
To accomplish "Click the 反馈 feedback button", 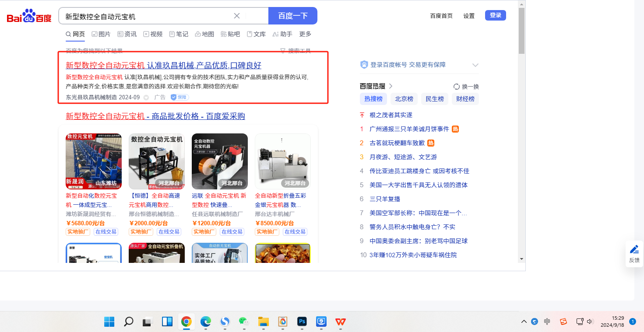I will [x=634, y=254].
